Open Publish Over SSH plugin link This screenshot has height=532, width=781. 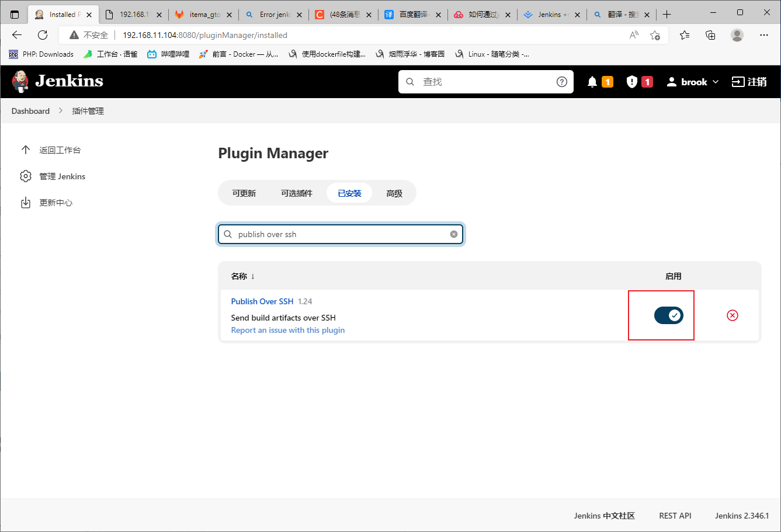[x=262, y=301]
